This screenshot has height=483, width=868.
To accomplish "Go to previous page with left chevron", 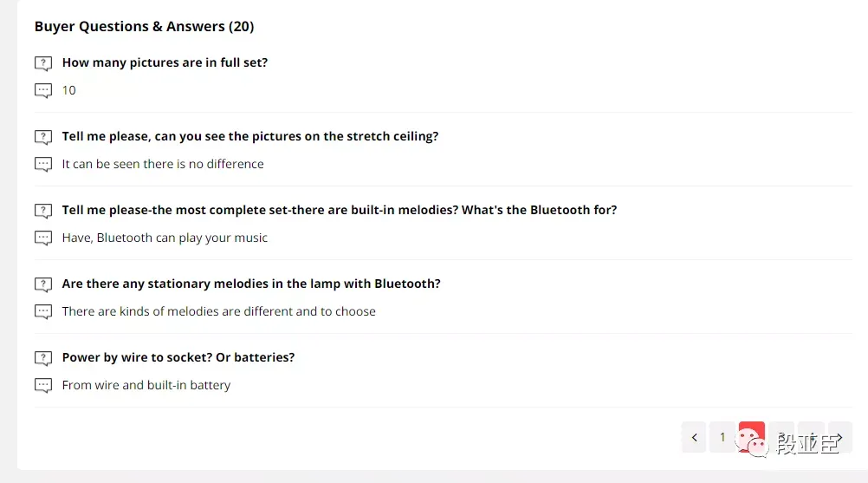I will point(694,438).
